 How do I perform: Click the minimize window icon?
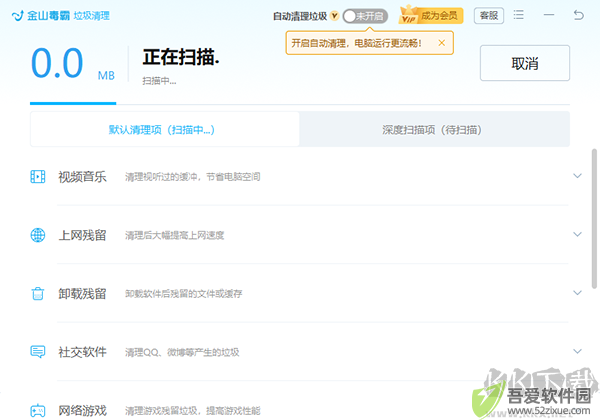(x=549, y=15)
